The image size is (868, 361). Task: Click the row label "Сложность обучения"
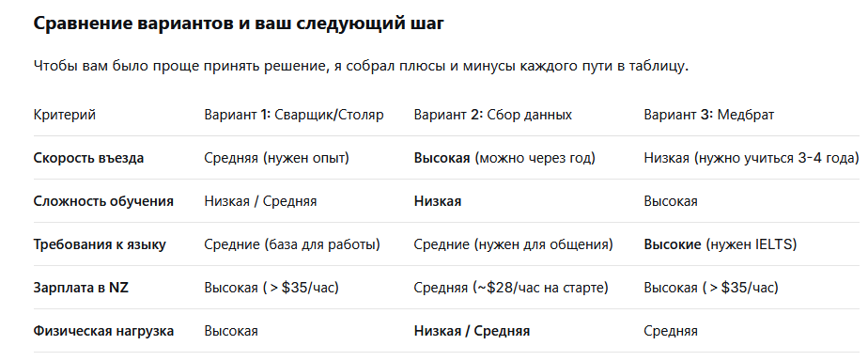[x=103, y=201]
